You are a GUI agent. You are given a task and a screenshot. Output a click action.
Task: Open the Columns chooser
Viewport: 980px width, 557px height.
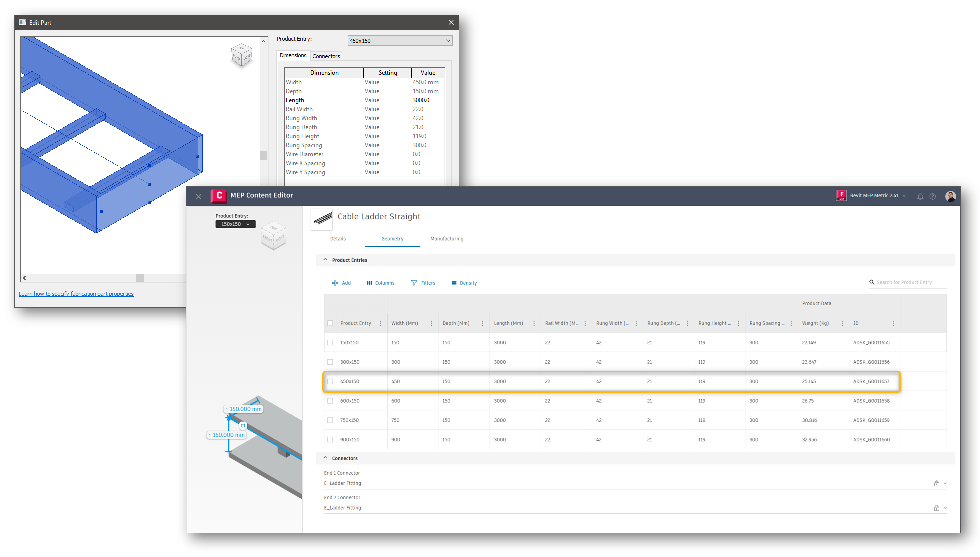(380, 283)
